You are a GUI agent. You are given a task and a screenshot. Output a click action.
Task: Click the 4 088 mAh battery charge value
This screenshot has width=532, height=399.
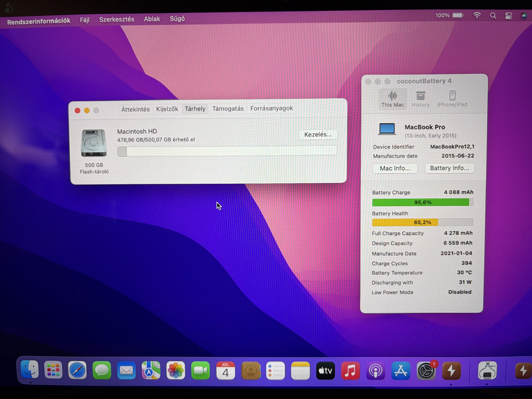tap(458, 192)
